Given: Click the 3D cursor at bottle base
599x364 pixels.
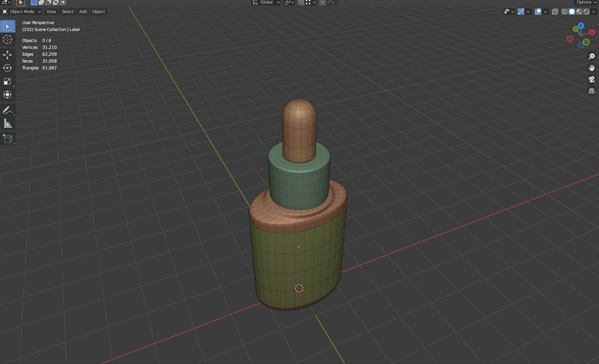Looking at the screenshot, I should tap(299, 288).
